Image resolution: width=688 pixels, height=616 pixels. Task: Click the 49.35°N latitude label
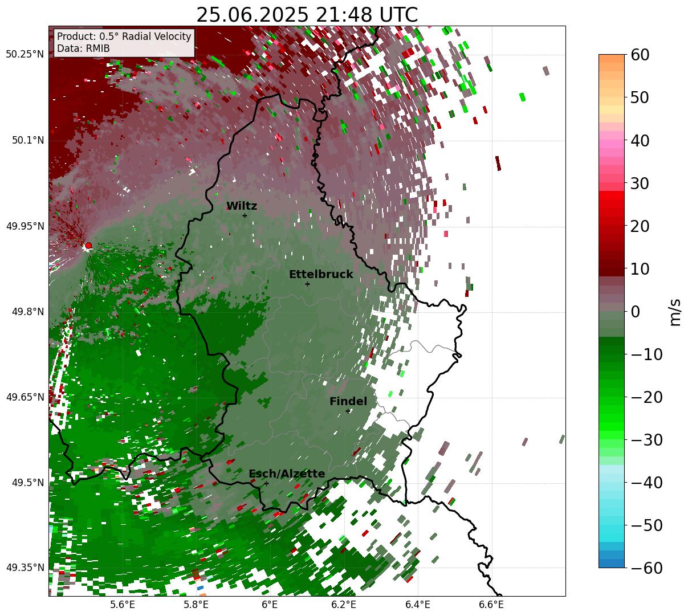point(25,568)
